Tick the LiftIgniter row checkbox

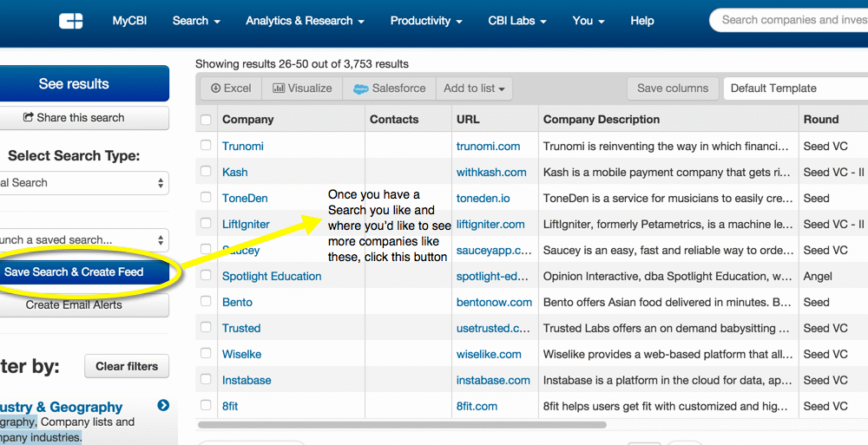coord(206,223)
